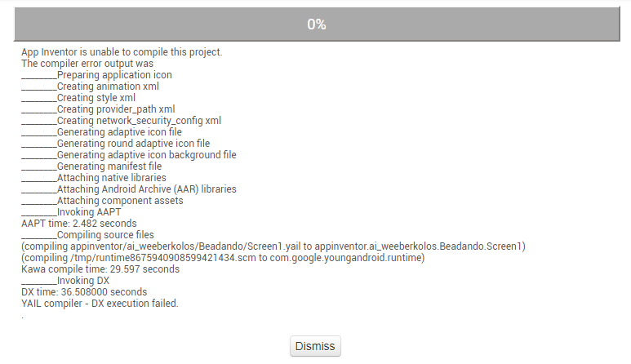Click "Generating adaptive icon background file" text

pyautogui.click(x=147, y=155)
